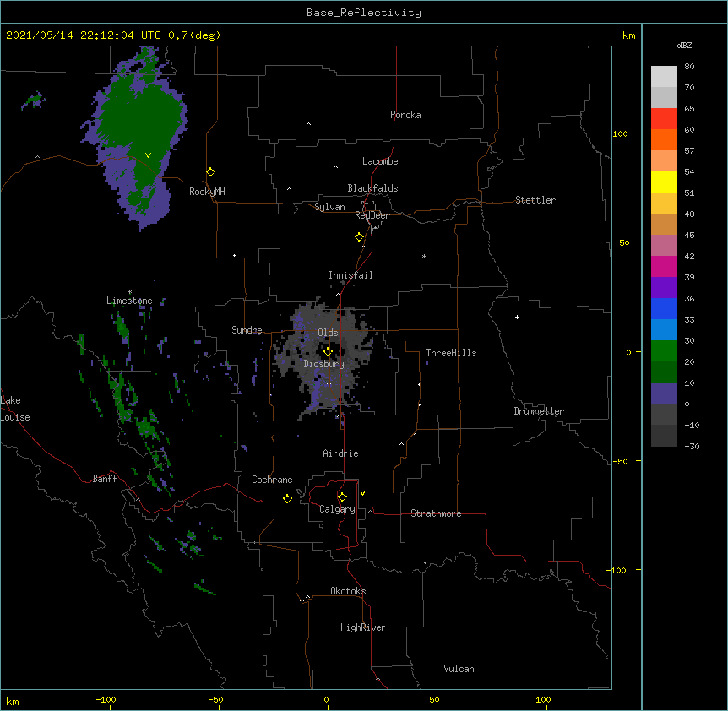Image resolution: width=728 pixels, height=711 pixels.
Task: Click the Innisfail city label
Action: [350, 275]
